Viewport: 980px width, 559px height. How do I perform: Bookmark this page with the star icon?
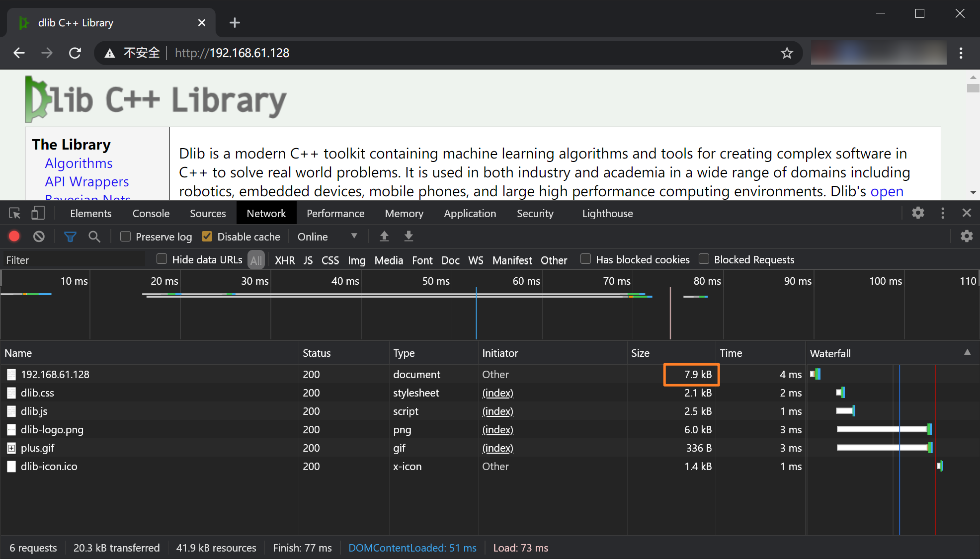click(x=787, y=53)
